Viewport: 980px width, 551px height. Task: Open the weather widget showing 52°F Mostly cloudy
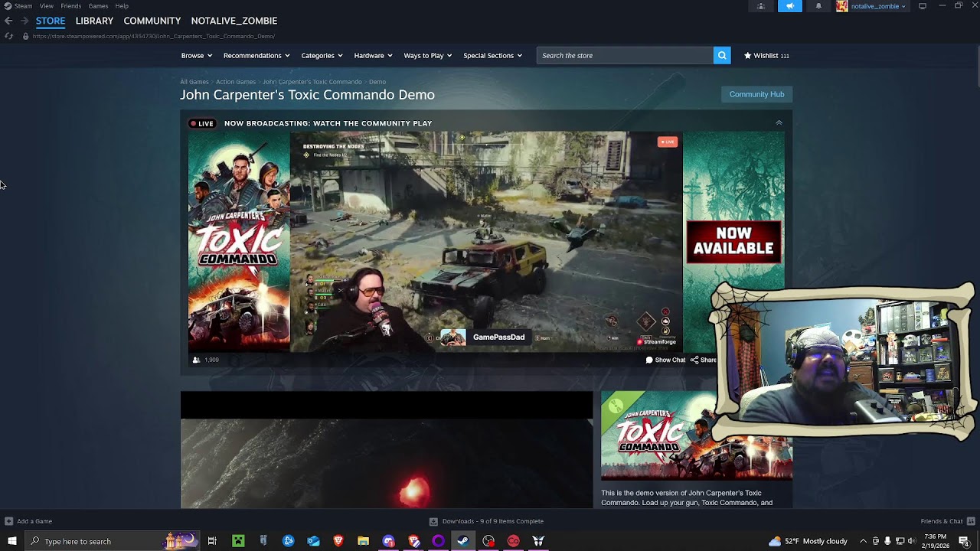[x=807, y=541]
